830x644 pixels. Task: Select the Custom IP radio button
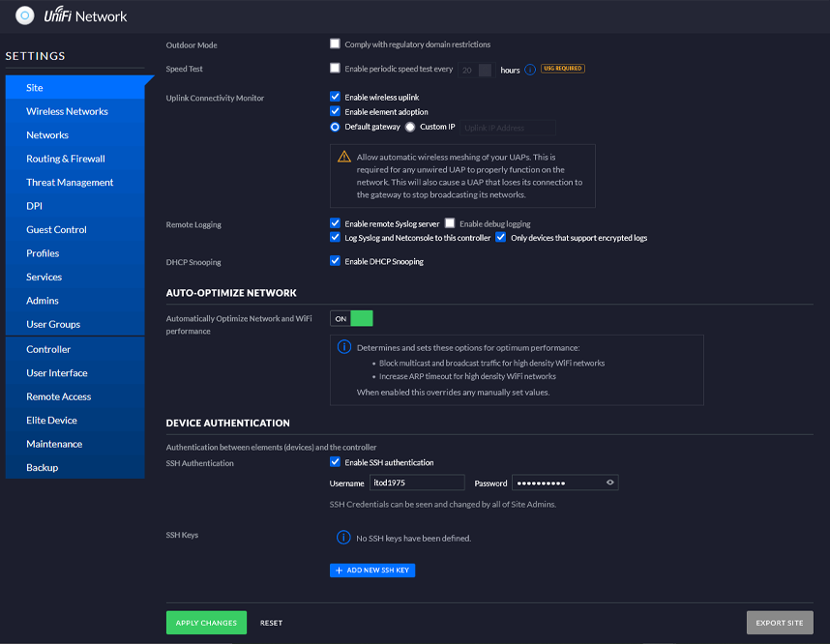click(x=410, y=127)
